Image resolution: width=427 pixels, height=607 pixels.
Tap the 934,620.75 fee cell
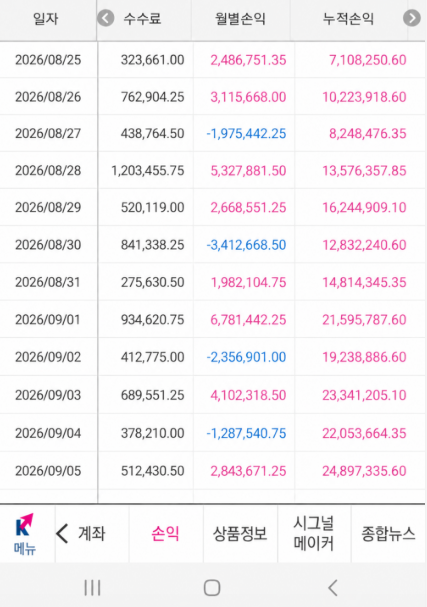coord(153,319)
